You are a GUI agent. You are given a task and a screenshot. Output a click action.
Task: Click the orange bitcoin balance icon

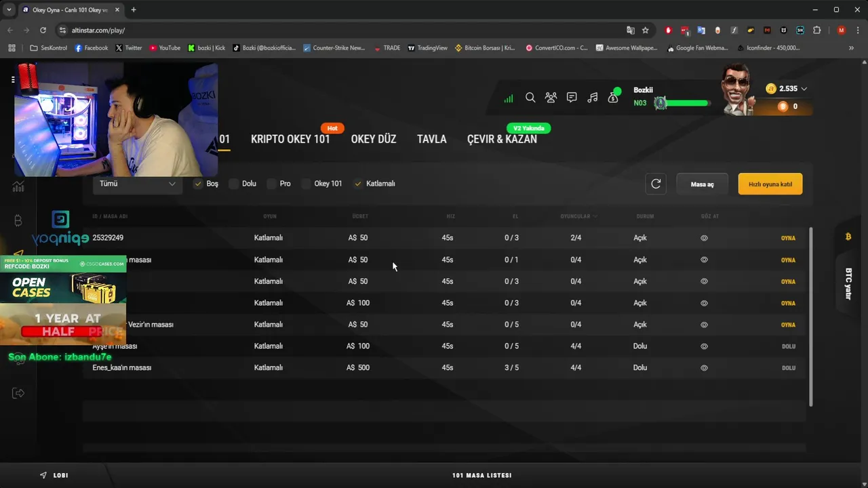[x=783, y=106]
